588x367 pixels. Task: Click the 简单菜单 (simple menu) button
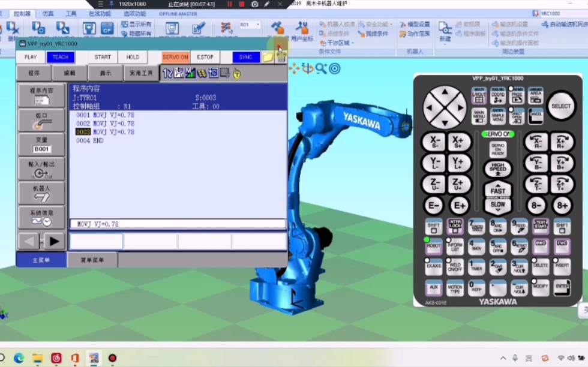coord(92,260)
